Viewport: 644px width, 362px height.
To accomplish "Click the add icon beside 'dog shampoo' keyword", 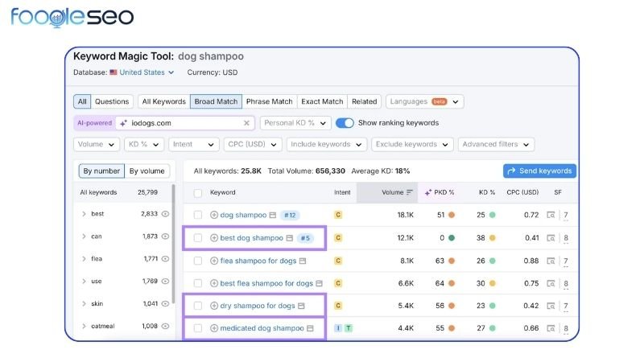I will 214,215.
